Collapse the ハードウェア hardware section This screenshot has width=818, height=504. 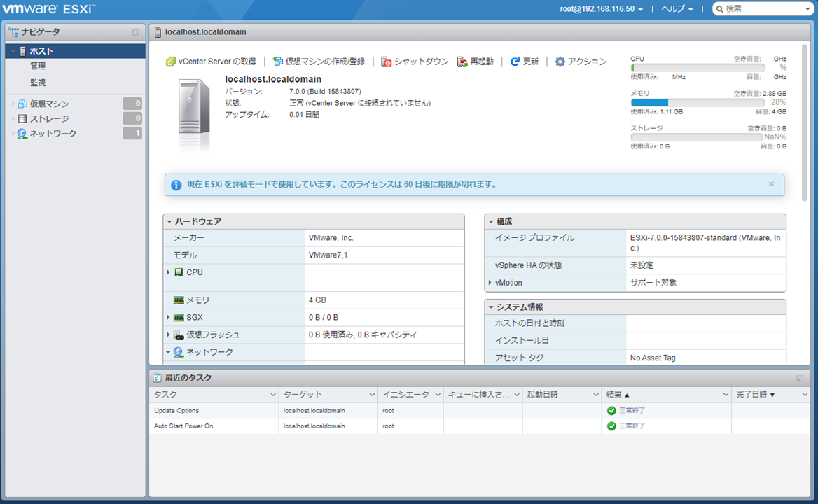click(x=169, y=221)
